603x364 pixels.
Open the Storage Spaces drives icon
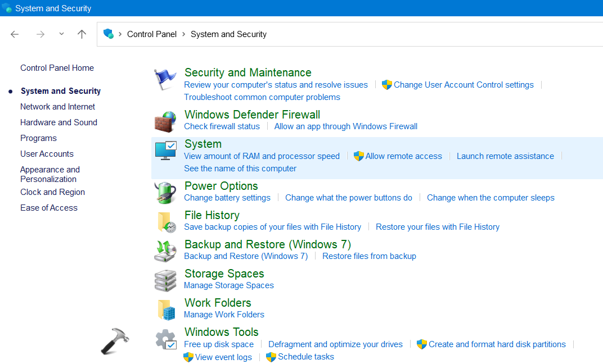(x=165, y=280)
